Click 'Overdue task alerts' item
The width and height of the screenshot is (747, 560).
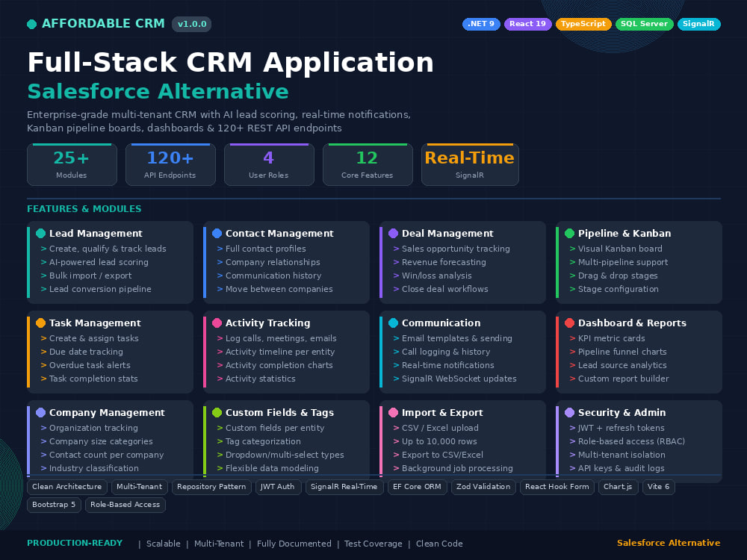pyautogui.click(x=90, y=365)
